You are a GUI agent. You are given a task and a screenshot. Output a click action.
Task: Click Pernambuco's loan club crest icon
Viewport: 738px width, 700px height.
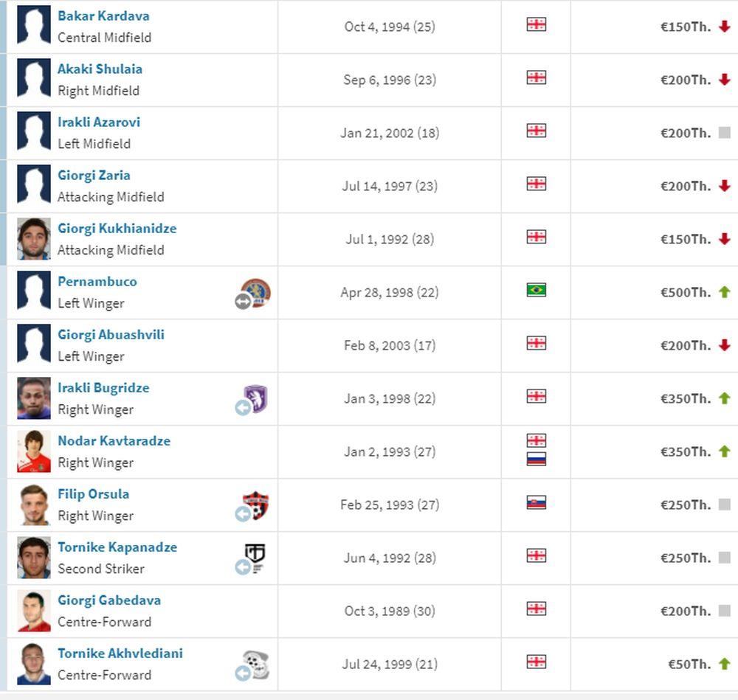click(x=256, y=292)
